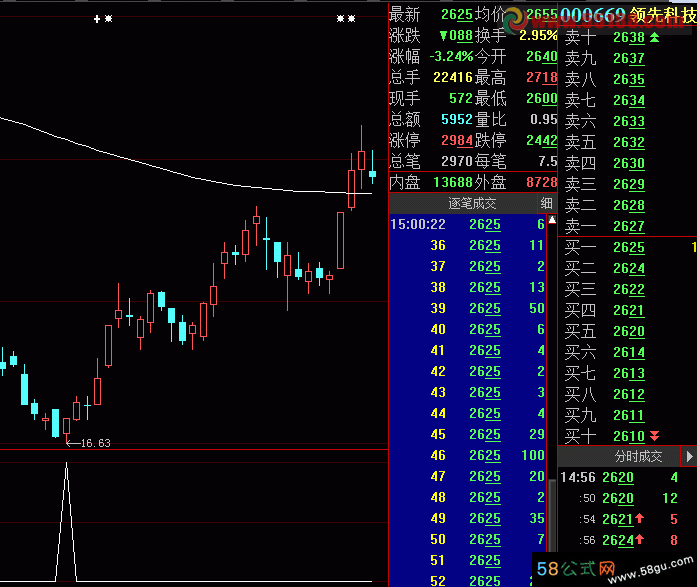Select the 卖六 2633 order row
This screenshot has width=697, height=587.
(627, 121)
